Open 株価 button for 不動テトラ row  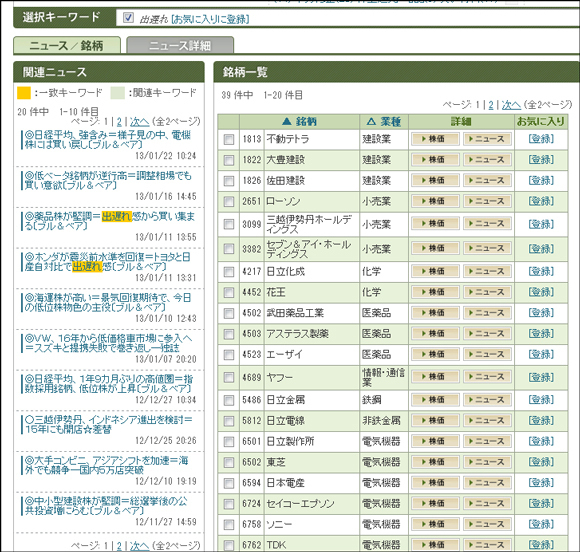tap(435, 139)
